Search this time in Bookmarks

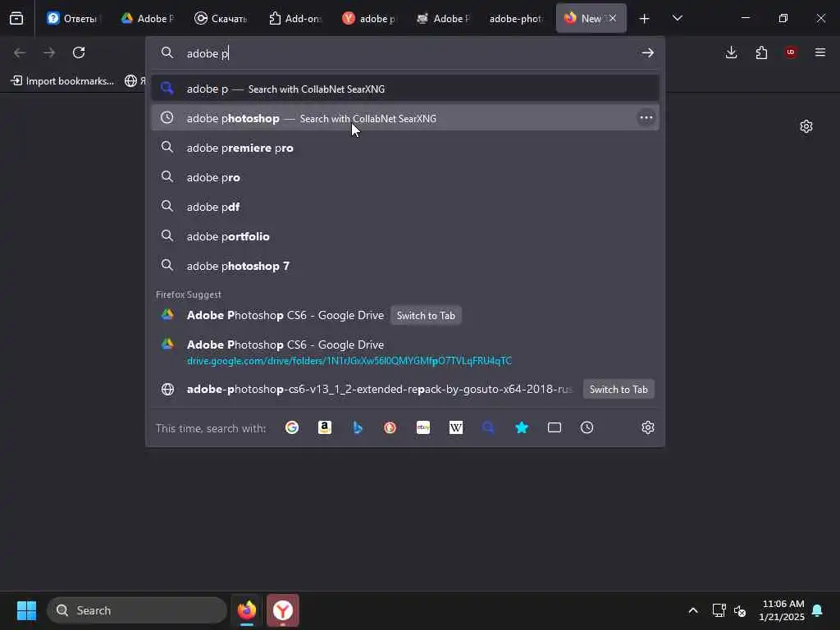pyautogui.click(x=522, y=427)
